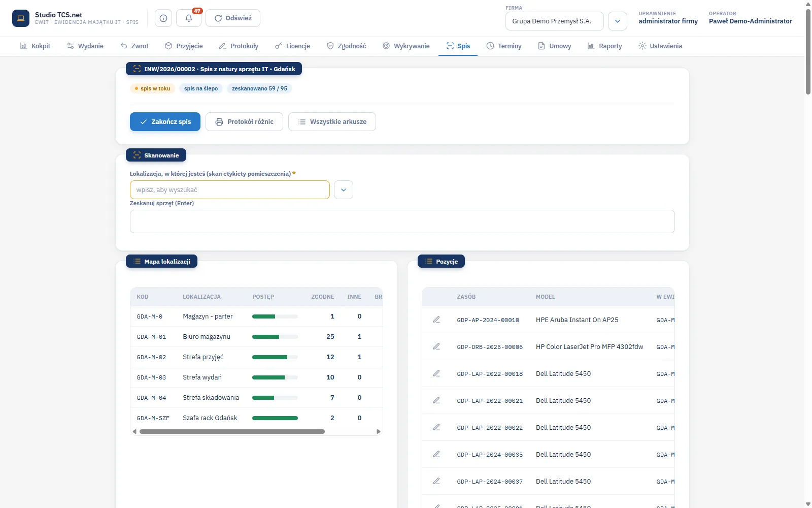
Task: Select location Strefa przyjęć
Action: 256,357
